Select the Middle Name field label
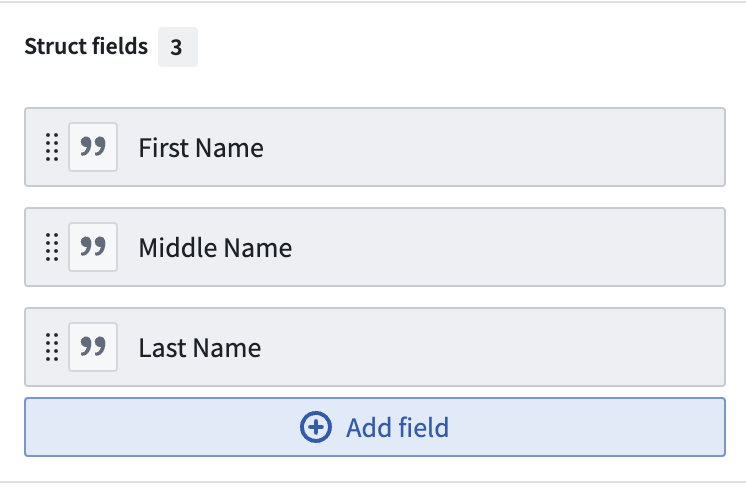Image resolution: width=746 pixels, height=498 pixels. coord(215,247)
